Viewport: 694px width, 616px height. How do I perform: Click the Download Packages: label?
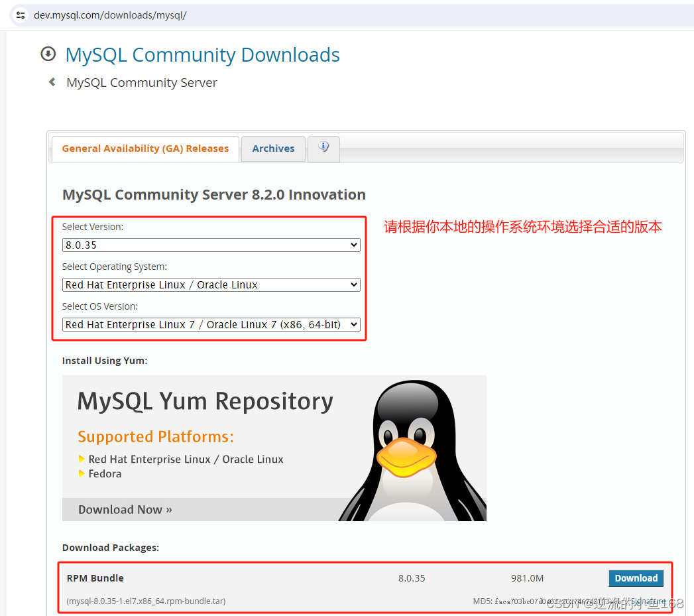(111, 548)
